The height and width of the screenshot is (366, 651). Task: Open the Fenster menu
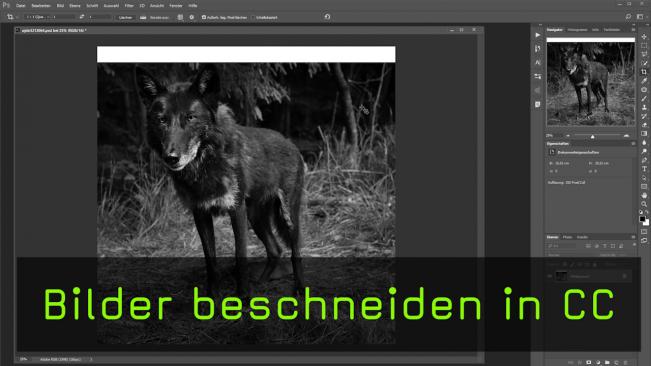pyautogui.click(x=176, y=6)
